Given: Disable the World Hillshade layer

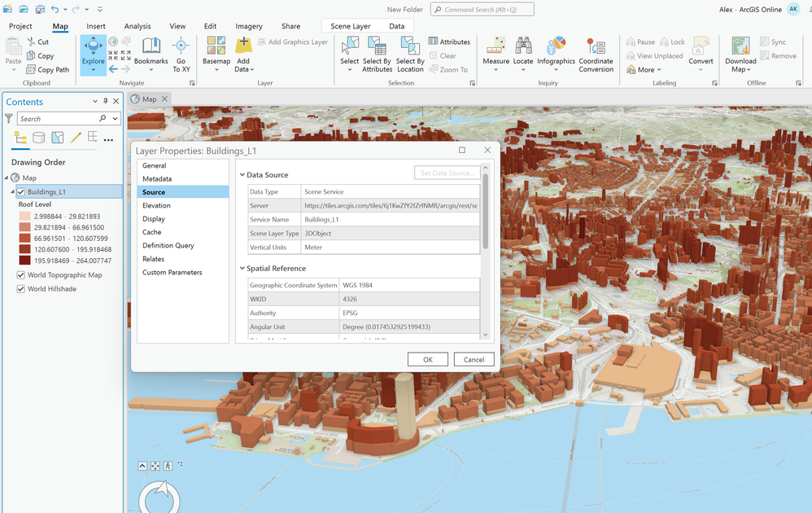Looking at the screenshot, I should point(21,289).
